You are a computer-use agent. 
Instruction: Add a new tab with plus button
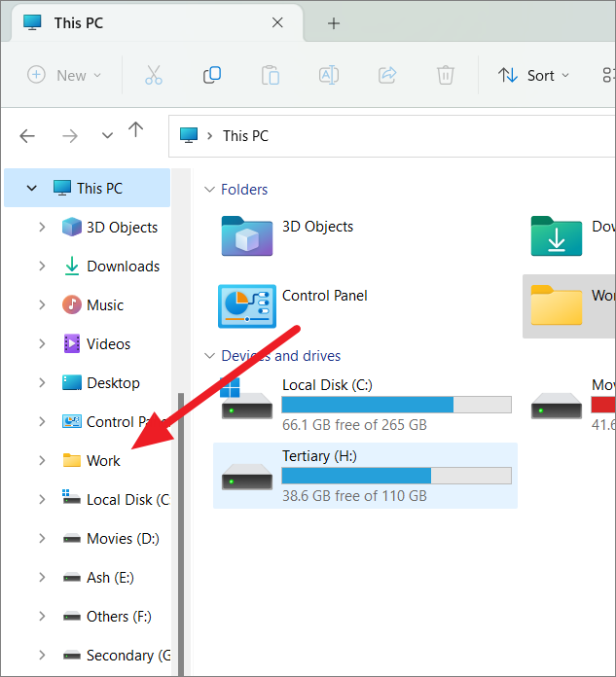[x=334, y=23]
